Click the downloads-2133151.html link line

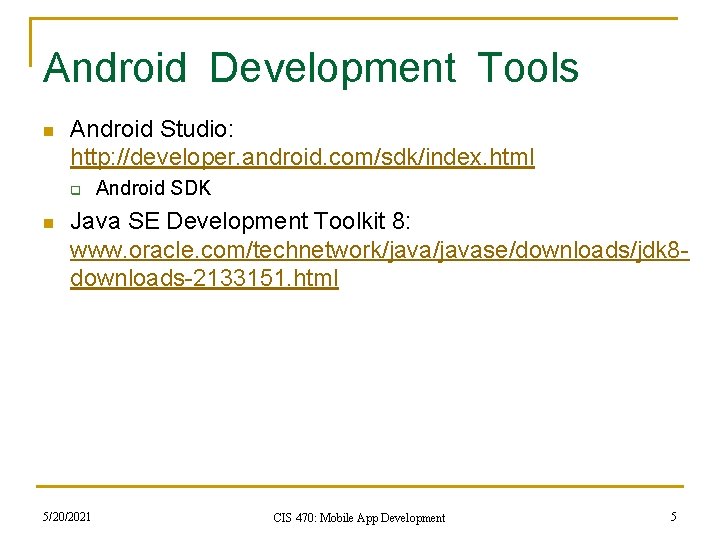pyautogui.click(x=204, y=278)
